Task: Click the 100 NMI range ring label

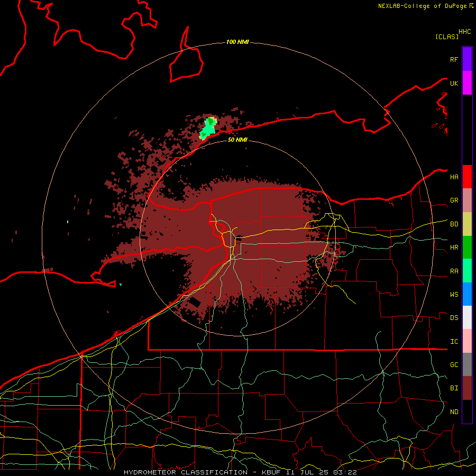Action: point(237,42)
